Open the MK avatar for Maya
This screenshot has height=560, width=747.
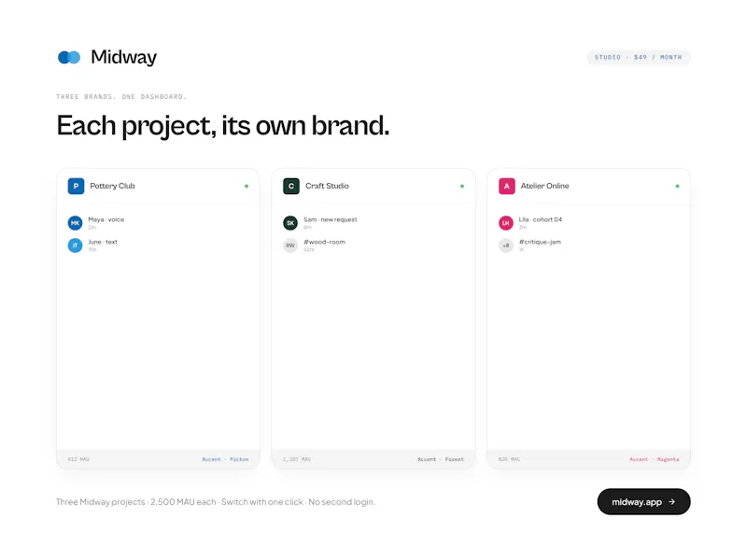pyautogui.click(x=75, y=223)
